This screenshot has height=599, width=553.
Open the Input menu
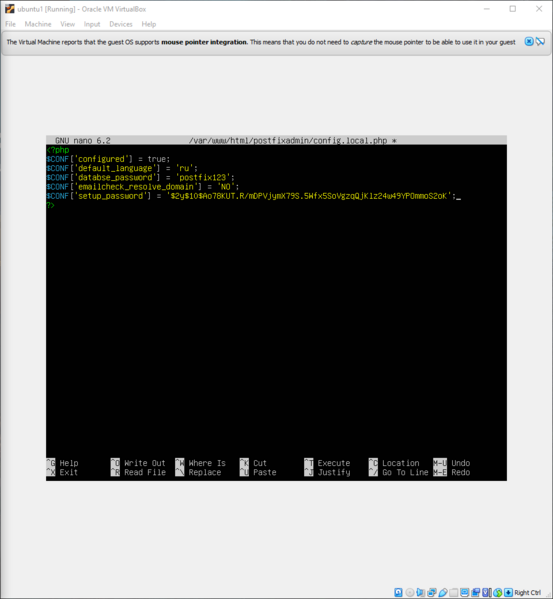pyautogui.click(x=92, y=24)
